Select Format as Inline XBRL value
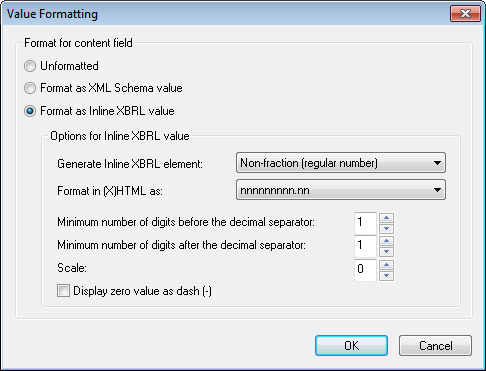 pyautogui.click(x=30, y=111)
